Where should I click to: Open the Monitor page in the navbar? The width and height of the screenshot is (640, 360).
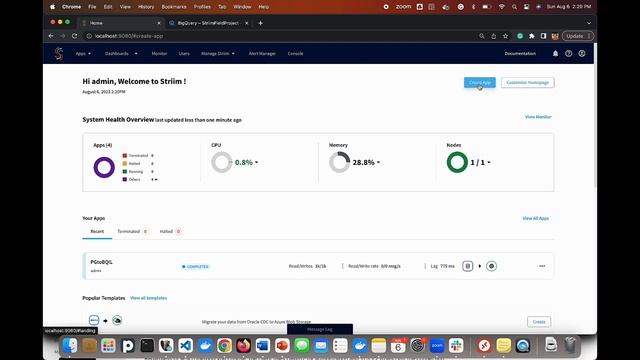tap(159, 53)
